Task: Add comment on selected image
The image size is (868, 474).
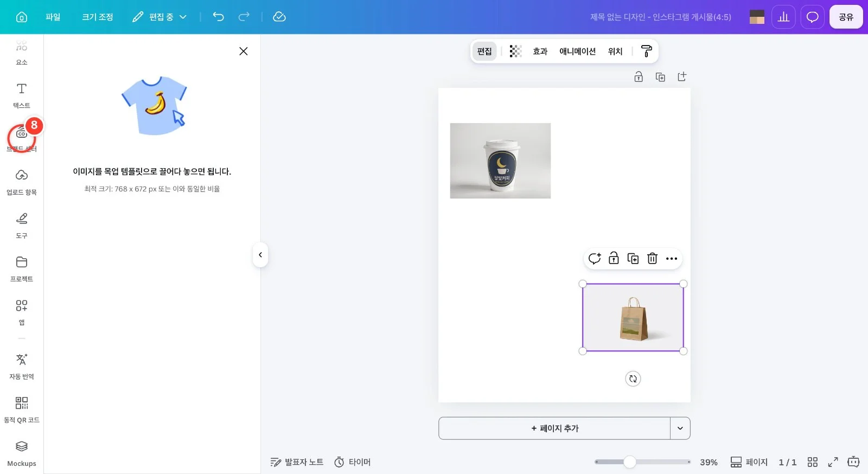Action: pyautogui.click(x=595, y=259)
